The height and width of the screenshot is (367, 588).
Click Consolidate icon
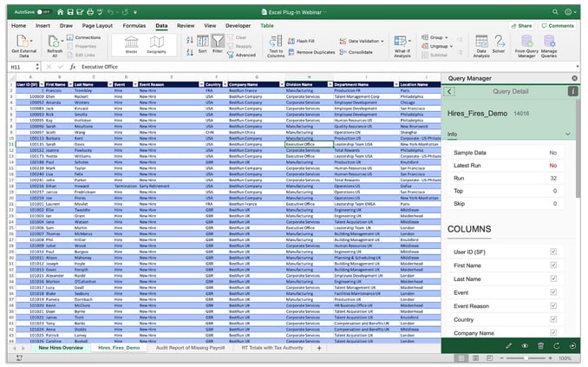pos(343,52)
